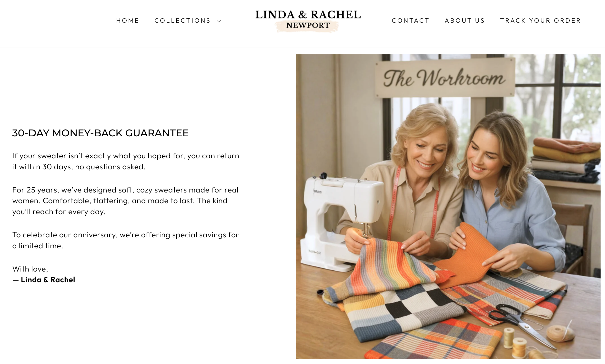
Task: Click the paragraph about returning within 30 days
Action: (x=126, y=161)
